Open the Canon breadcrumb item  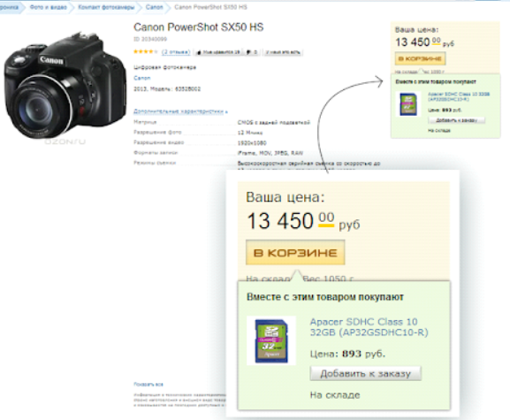point(154,7)
